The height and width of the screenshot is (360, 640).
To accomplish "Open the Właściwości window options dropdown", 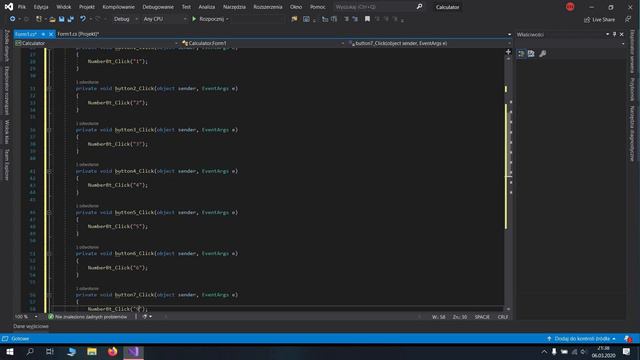I will coord(607,34).
